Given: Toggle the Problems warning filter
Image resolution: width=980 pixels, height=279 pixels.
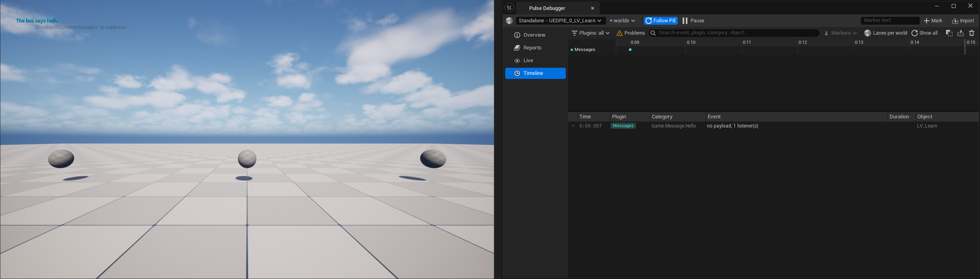Looking at the screenshot, I should tap(630, 33).
